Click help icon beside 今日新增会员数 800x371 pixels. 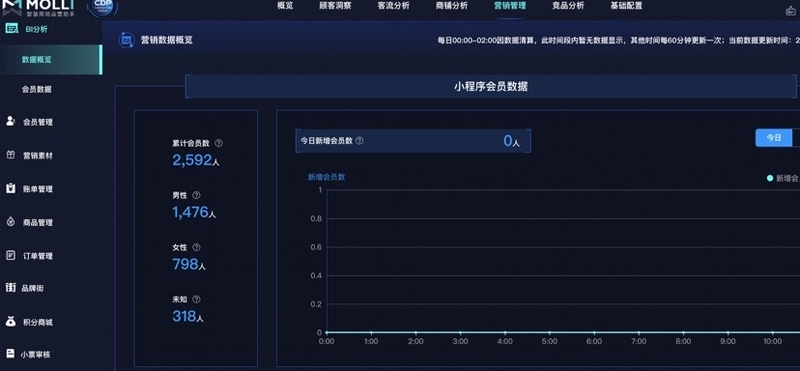[359, 140]
